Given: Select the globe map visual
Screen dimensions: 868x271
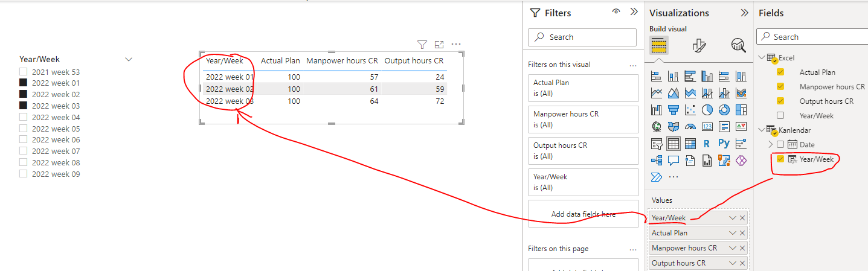Looking at the screenshot, I should pyautogui.click(x=656, y=127).
